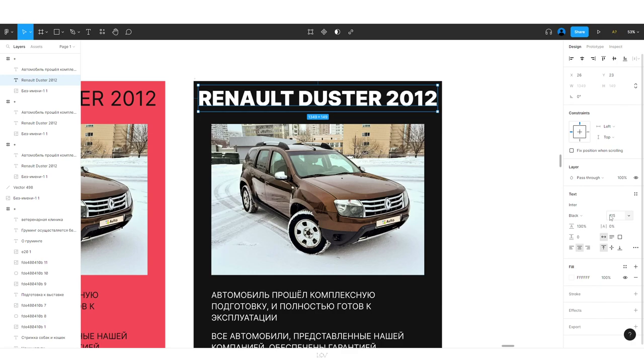Select the Text tool

tap(88, 32)
